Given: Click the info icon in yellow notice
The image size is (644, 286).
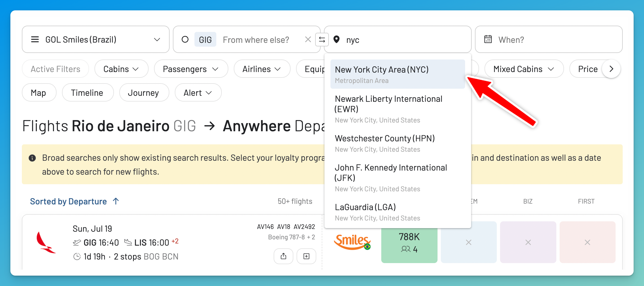Looking at the screenshot, I should tap(32, 158).
